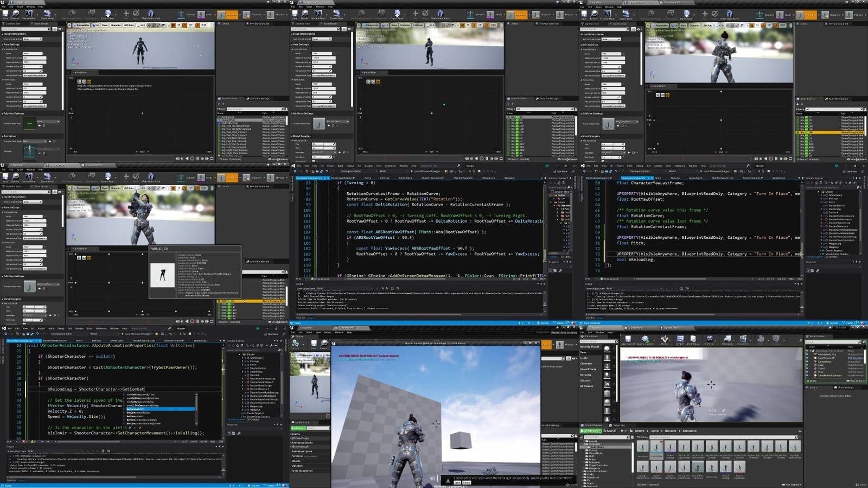Click the Save All button in Content Browser

[611, 431]
